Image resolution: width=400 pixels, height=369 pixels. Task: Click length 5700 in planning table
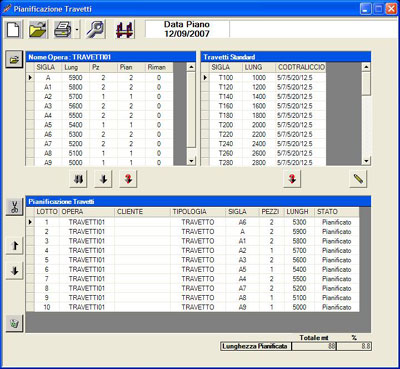[299, 250]
